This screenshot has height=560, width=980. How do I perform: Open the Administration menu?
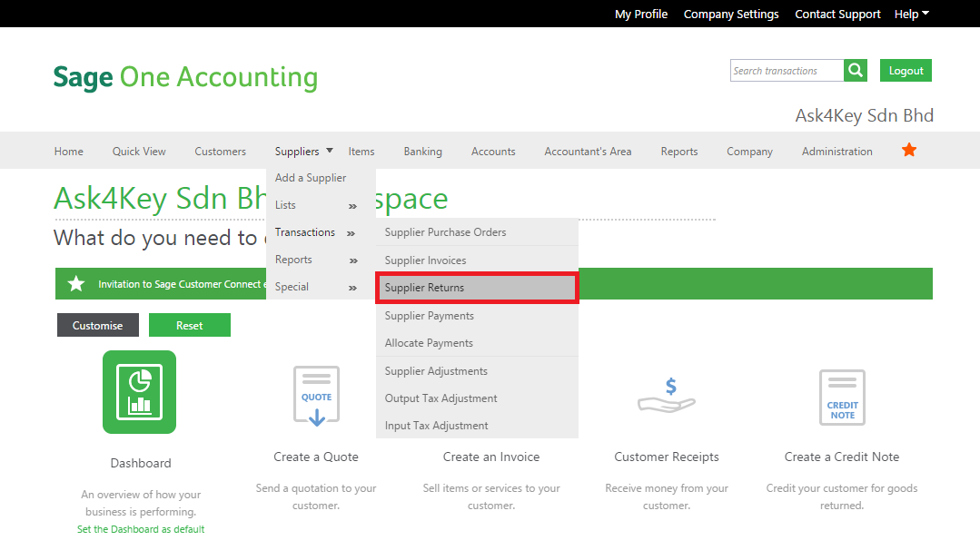[x=836, y=151]
